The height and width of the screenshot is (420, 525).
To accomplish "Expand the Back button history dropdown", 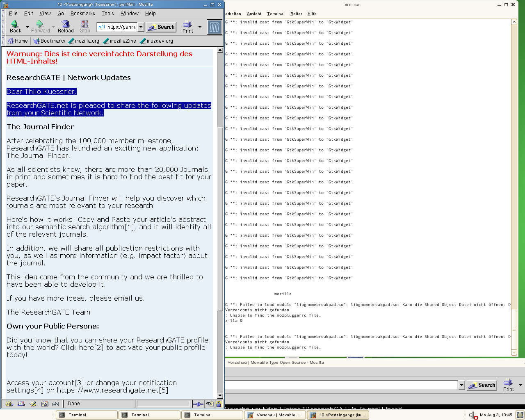I will 27,27.
